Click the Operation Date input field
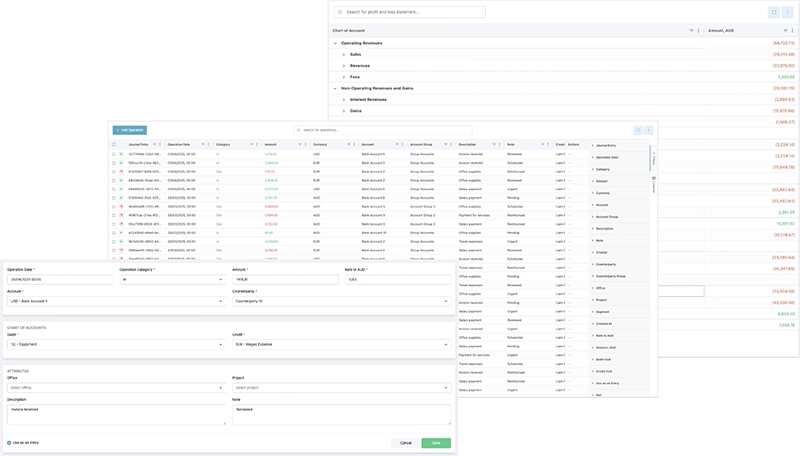This screenshot has height=456, width=800. click(60, 280)
